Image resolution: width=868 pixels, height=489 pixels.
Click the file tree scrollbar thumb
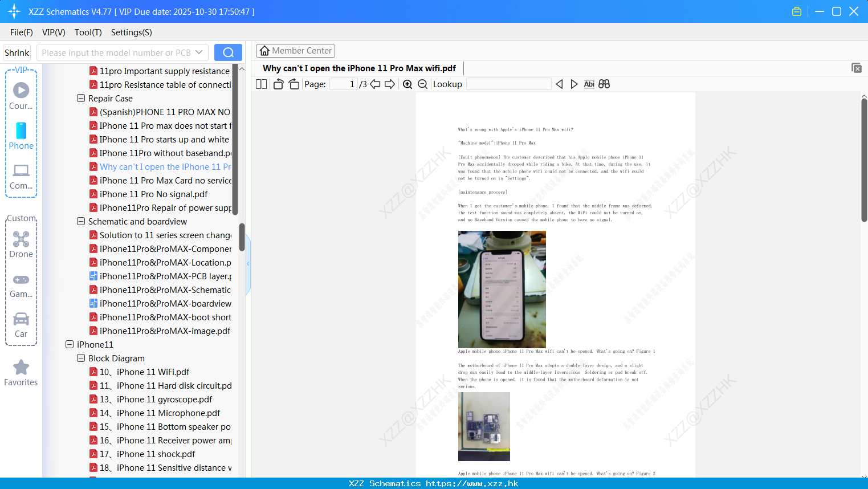[242, 237]
